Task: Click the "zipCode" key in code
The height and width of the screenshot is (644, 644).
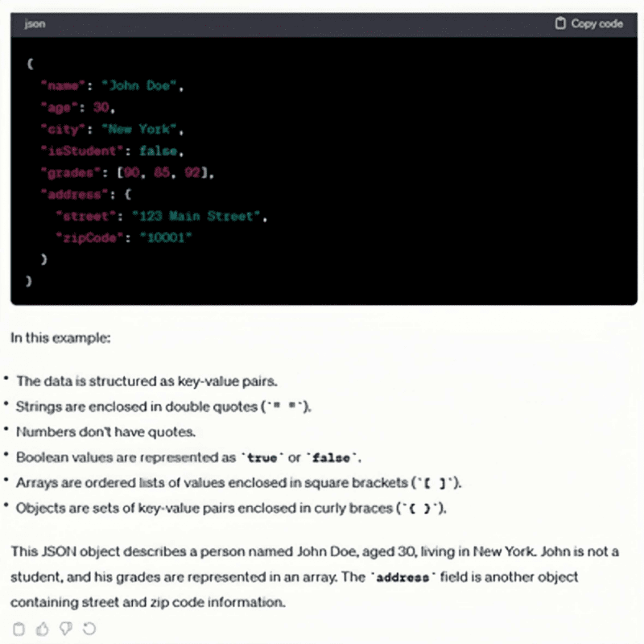Action: (x=87, y=238)
